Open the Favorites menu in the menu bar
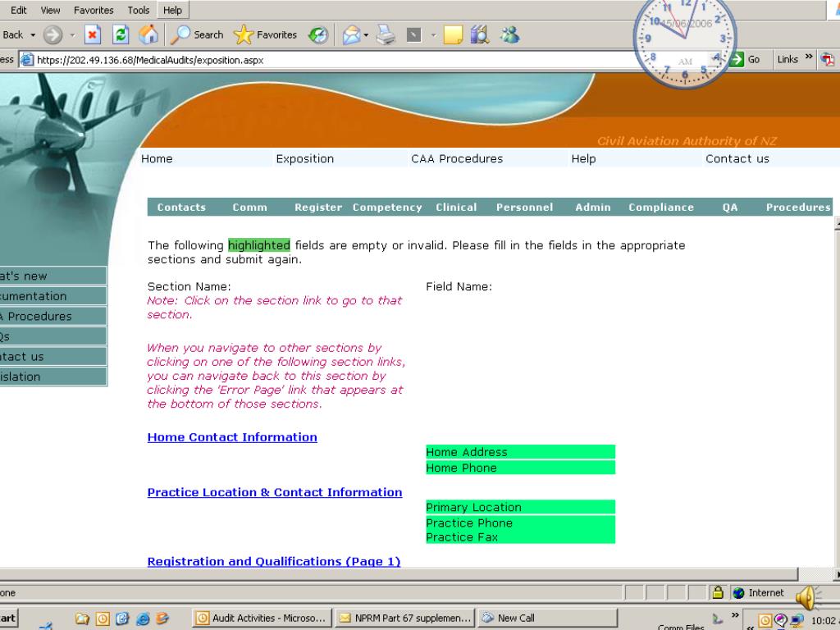This screenshot has height=630, width=840. 94,10
